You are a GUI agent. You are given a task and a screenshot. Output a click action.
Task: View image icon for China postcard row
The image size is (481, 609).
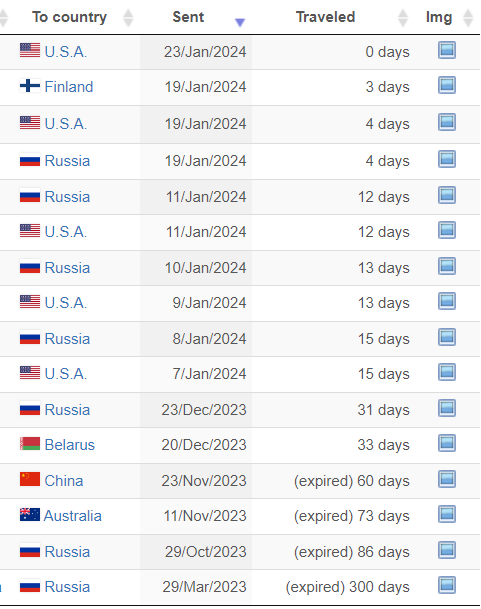click(x=447, y=479)
